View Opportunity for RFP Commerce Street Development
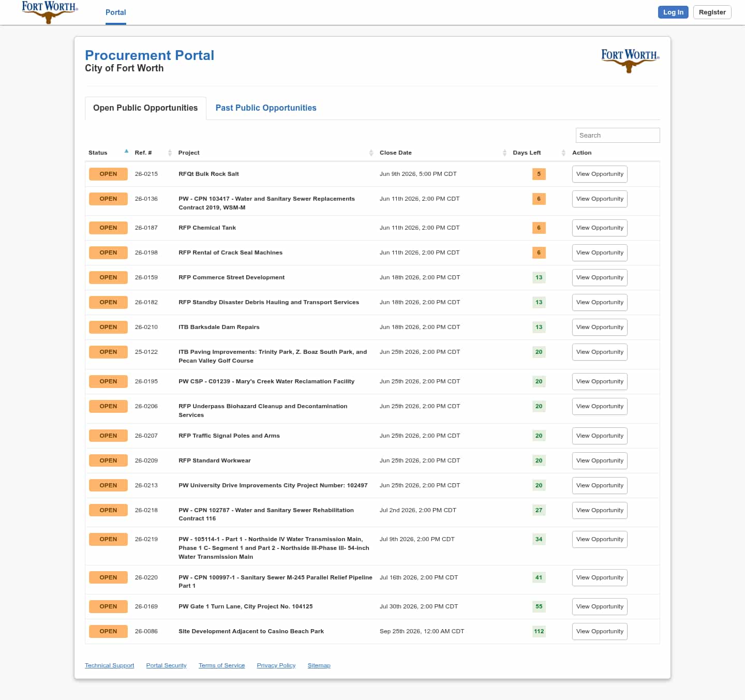This screenshot has height=700, width=745. pyautogui.click(x=600, y=277)
